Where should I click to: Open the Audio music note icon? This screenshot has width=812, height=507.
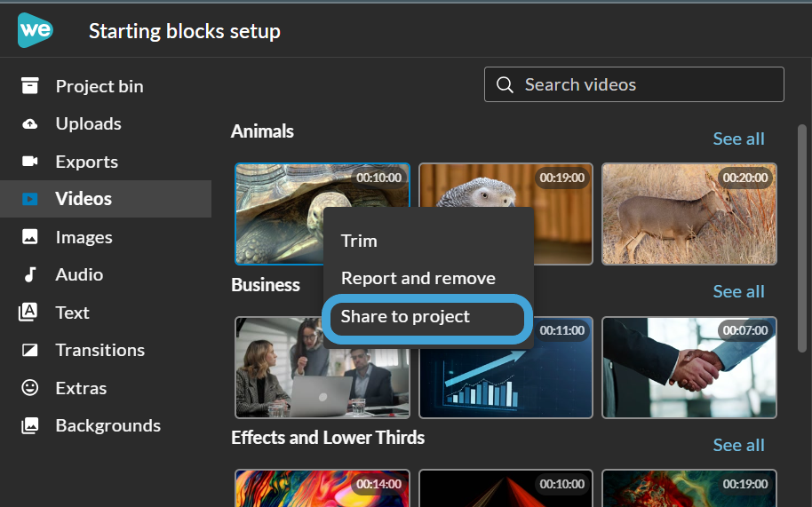pos(30,274)
